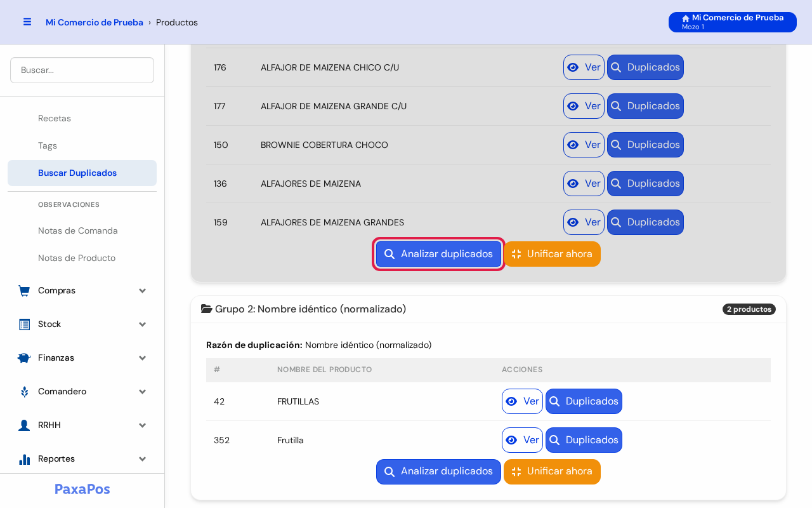This screenshot has width=812, height=508.
Task: Open Tags in sidebar
Action: coord(82,146)
